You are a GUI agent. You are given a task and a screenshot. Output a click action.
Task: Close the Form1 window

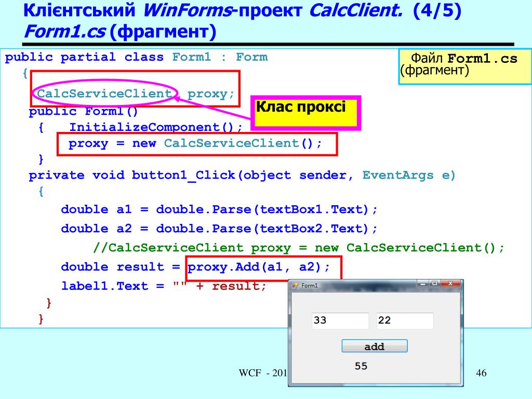point(450,283)
